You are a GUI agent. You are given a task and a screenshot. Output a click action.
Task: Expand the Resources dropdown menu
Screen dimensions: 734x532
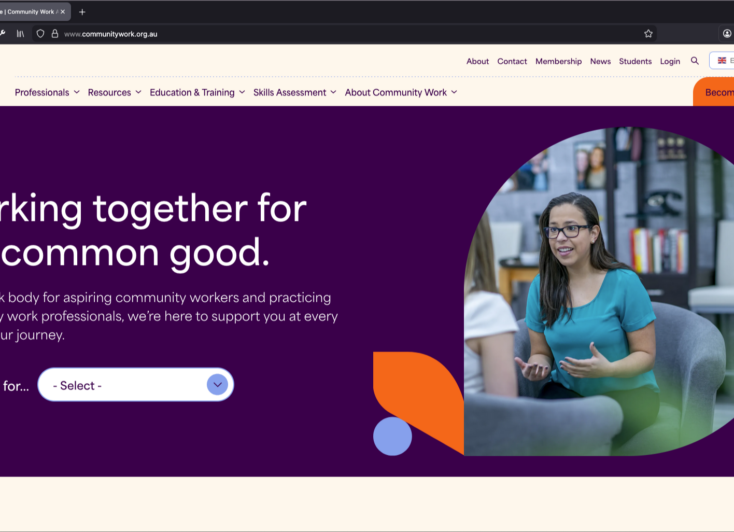tap(114, 92)
